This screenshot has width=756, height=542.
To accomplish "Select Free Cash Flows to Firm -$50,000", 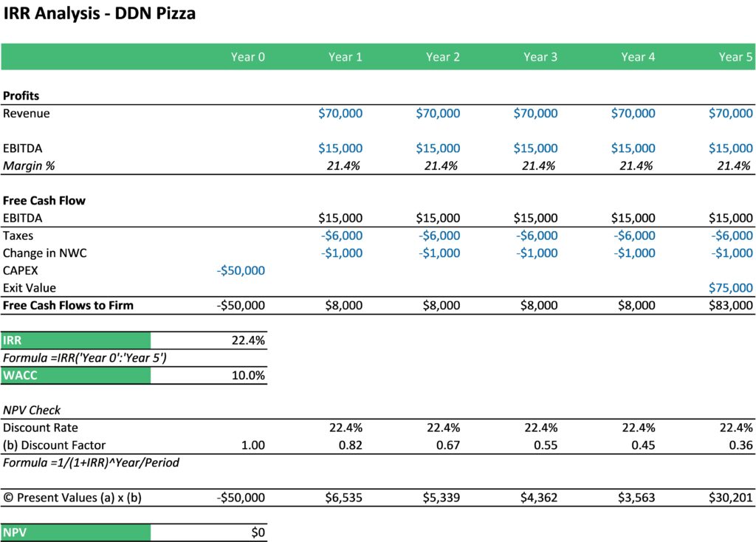I will [x=241, y=305].
